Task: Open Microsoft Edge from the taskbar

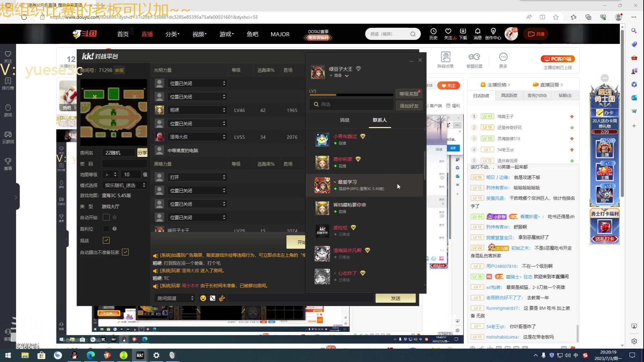Action: 91,355
